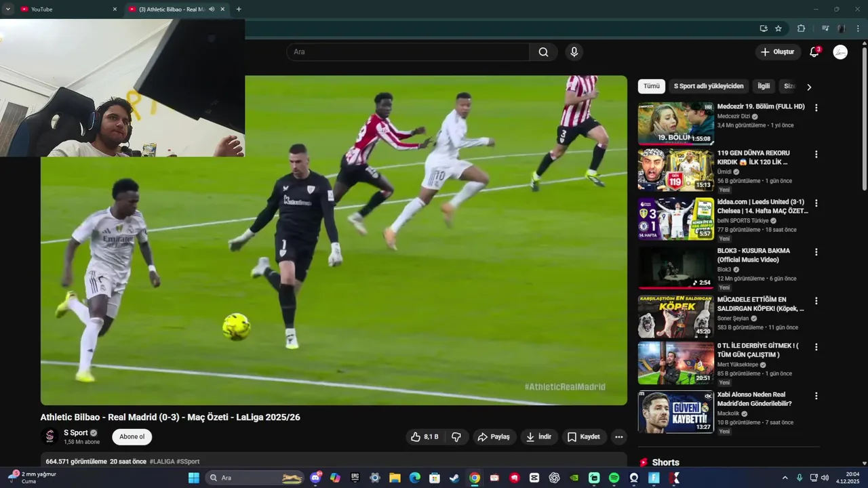Screen dimensions: 868x488
Task: Launch Epic Games from the taskbar
Action: (x=355, y=478)
